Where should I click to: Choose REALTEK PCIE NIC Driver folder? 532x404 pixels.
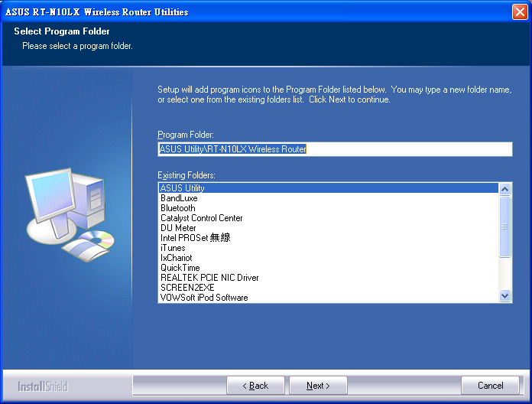point(329,278)
